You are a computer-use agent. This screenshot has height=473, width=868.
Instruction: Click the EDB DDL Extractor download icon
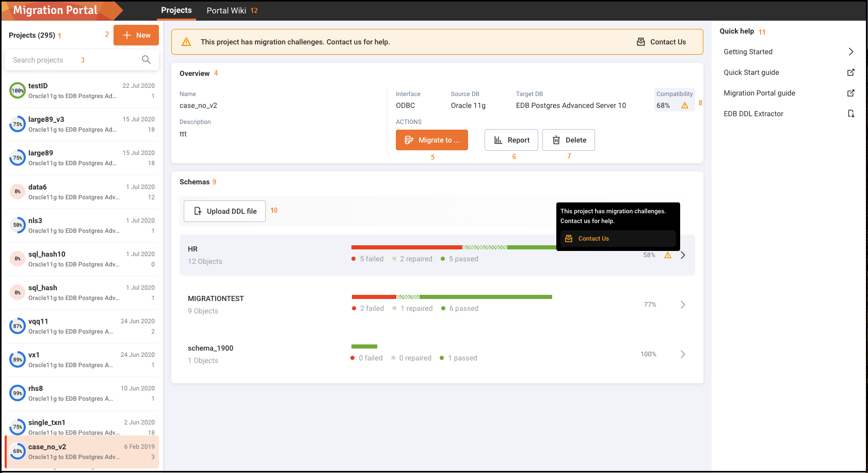coord(851,114)
